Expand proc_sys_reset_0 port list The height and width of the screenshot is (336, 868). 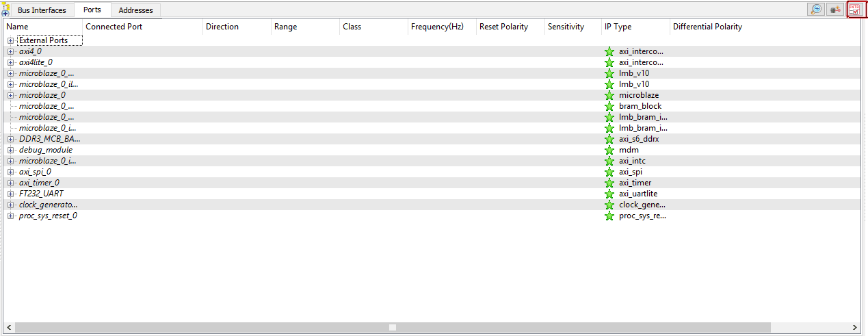(x=10, y=216)
